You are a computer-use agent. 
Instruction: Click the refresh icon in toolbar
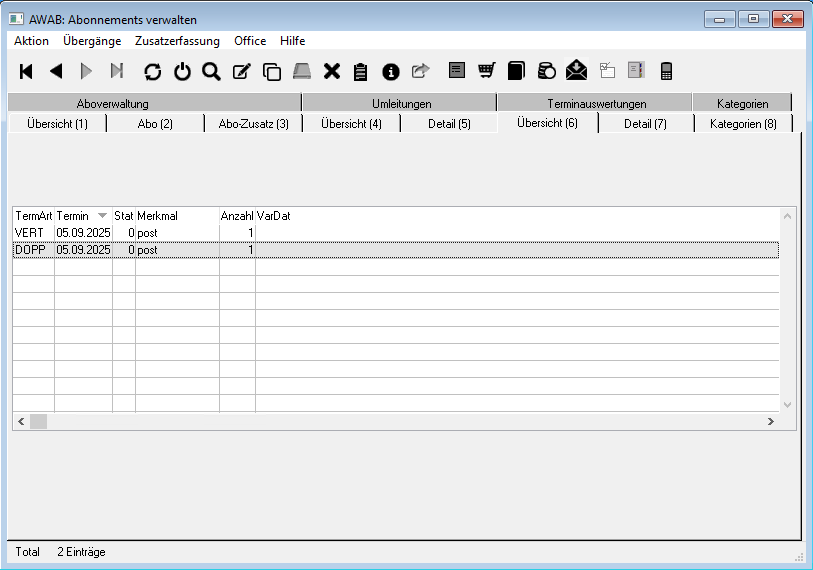152,71
